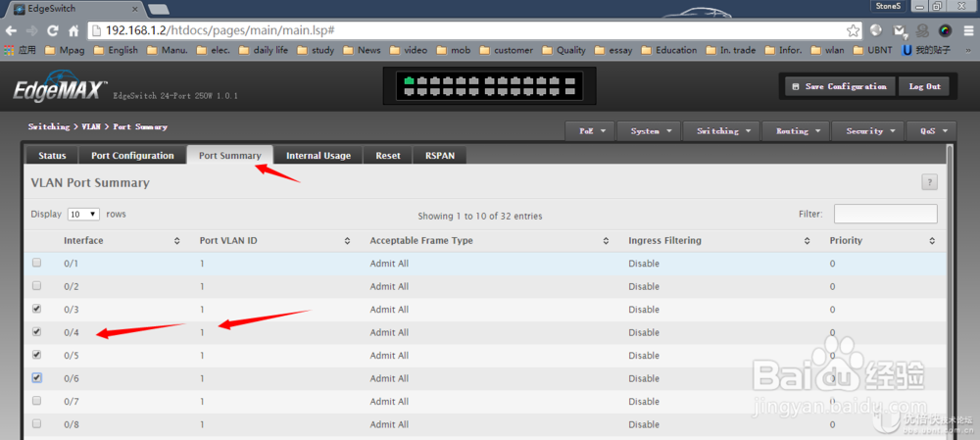
Task: Open the Manu. bookmark folder
Action: 168,50
